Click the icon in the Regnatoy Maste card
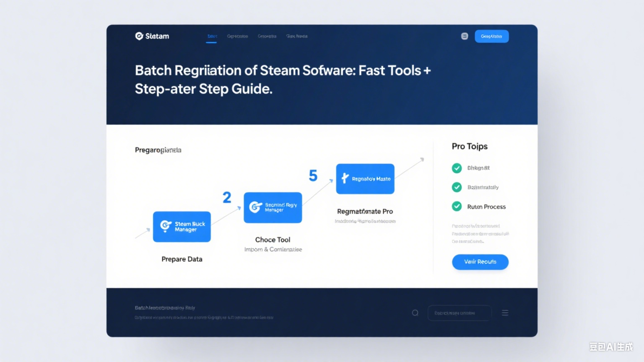The height and width of the screenshot is (362, 644). click(x=345, y=178)
